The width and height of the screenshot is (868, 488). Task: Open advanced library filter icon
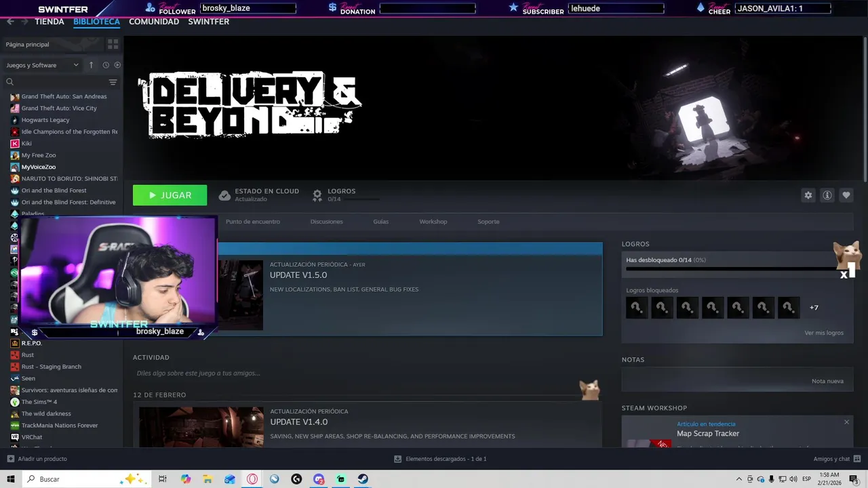(113, 82)
